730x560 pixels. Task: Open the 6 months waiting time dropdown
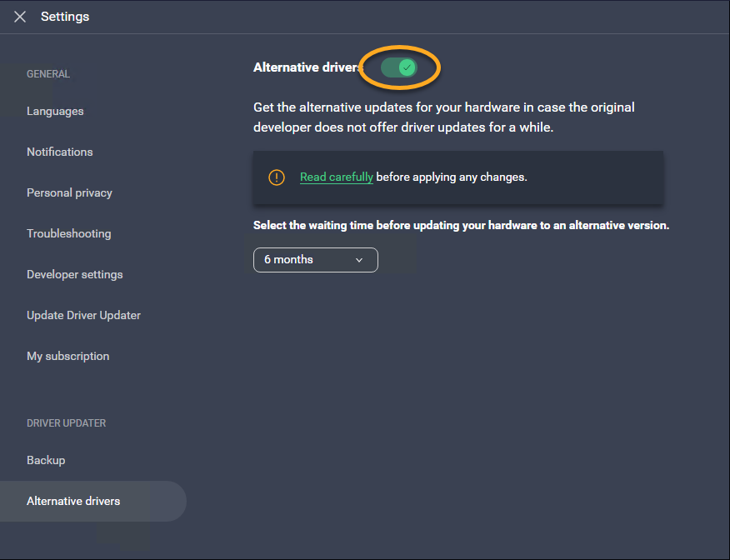pyautogui.click(x=315, y=260)
